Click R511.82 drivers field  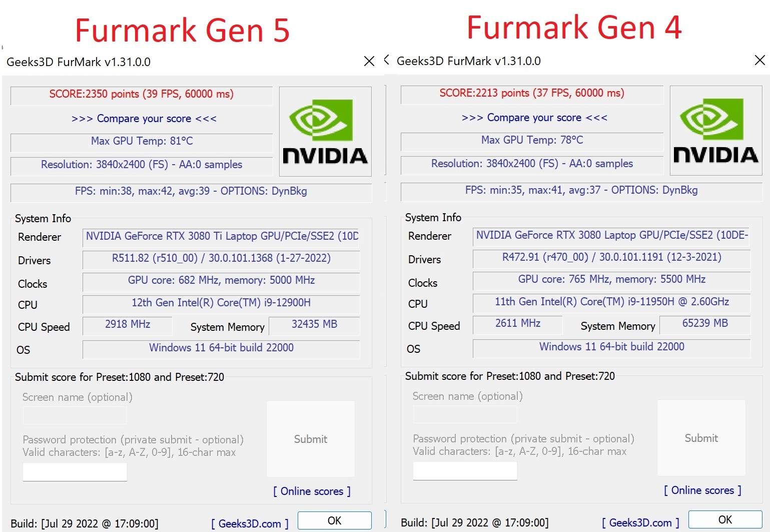tap(221, 259)
